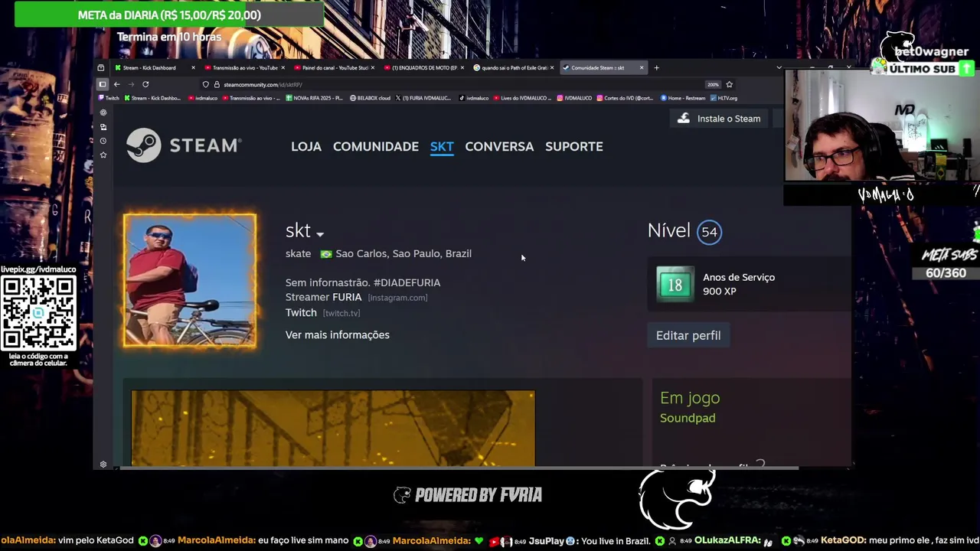Open the Cortes do IVD bookmark
This screenshot has width=980, height=551.
point(625,98)
